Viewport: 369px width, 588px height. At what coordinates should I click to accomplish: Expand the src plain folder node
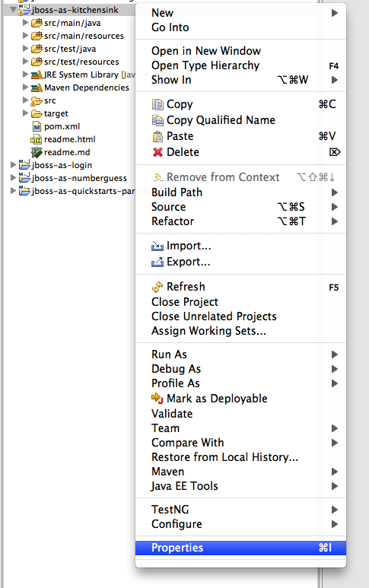25,100
